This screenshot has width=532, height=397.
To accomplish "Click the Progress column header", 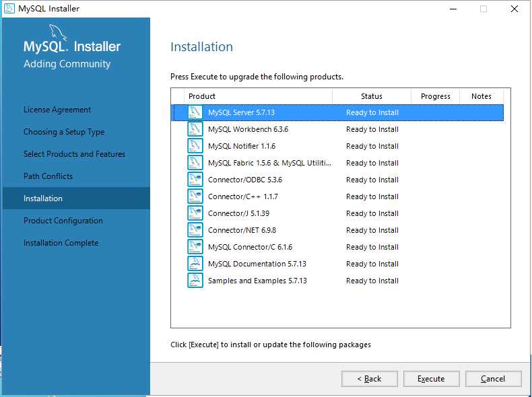I will click(x=435, y=96).
